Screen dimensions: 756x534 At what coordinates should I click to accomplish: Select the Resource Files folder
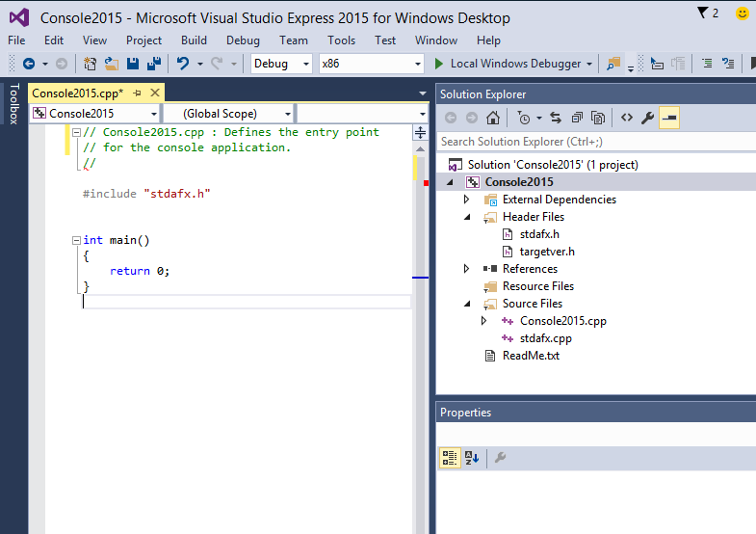(x=538, y=286)
